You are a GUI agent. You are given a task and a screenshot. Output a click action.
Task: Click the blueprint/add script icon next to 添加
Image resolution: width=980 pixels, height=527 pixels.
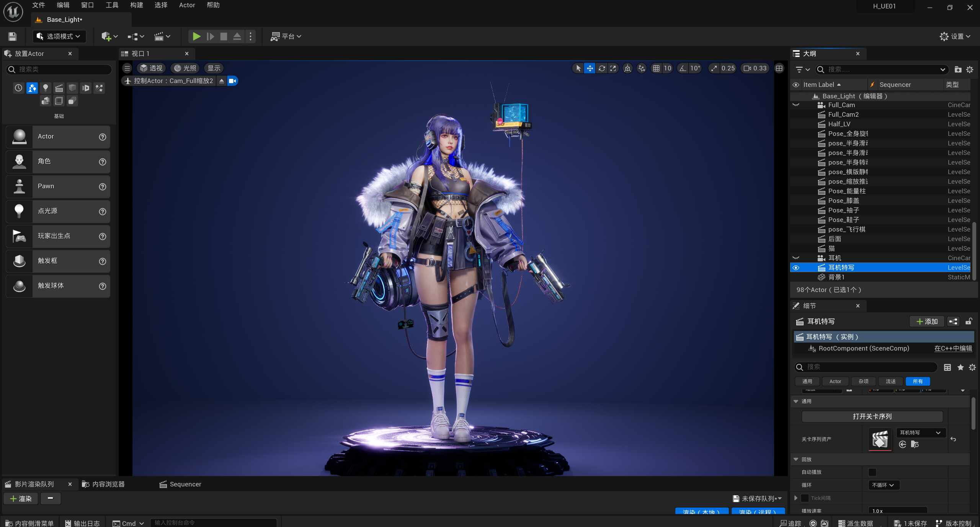click(x=953, y=321)
